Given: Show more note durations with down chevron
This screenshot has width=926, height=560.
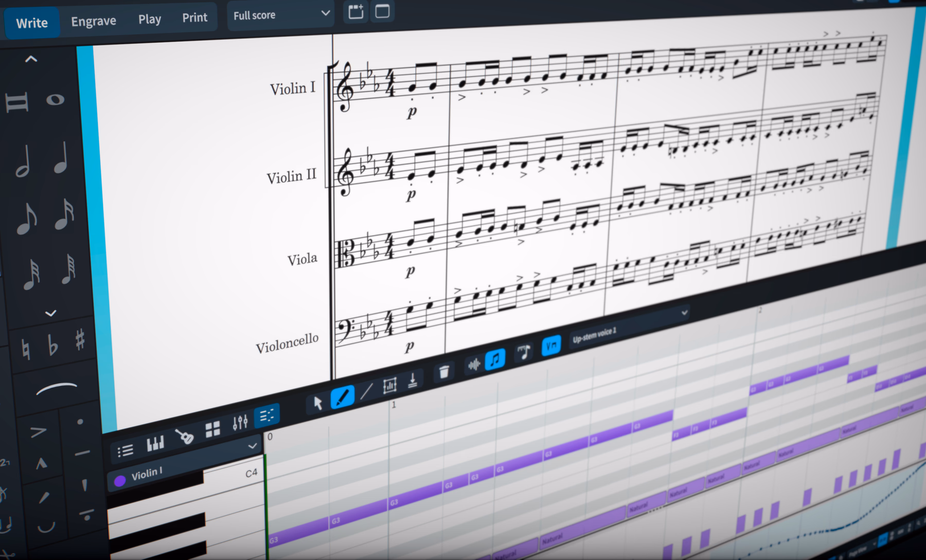Looking at the screenshot, I should 50,313.
